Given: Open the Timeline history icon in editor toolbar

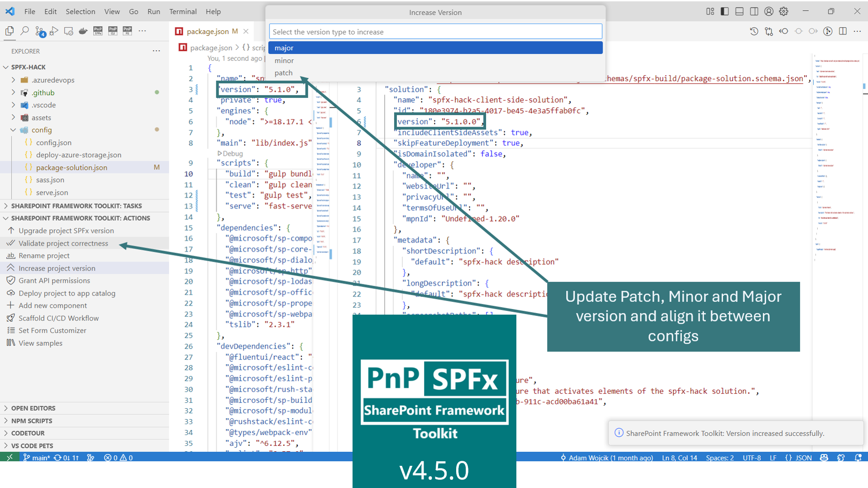Looking at the screenshot, I should tap(754, 31).
